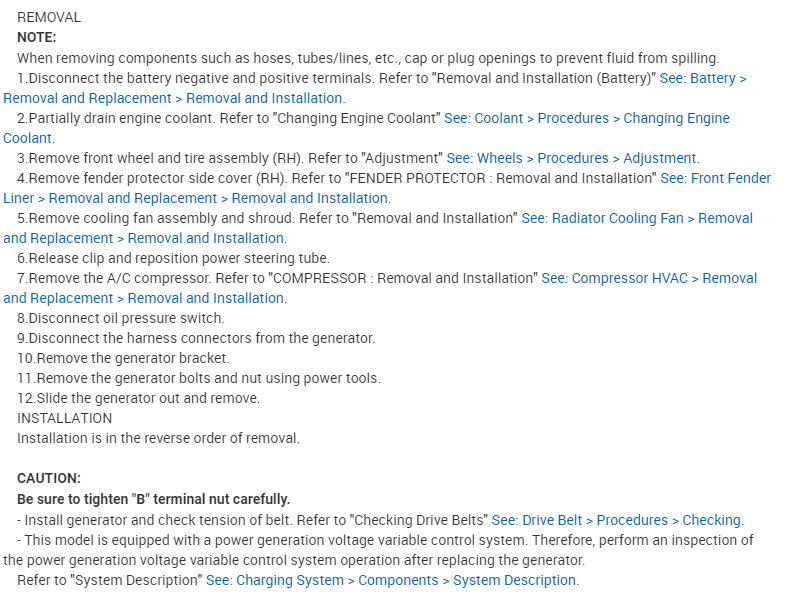Click 'Slide the generator out' step
794x604 pixels.
138,398
